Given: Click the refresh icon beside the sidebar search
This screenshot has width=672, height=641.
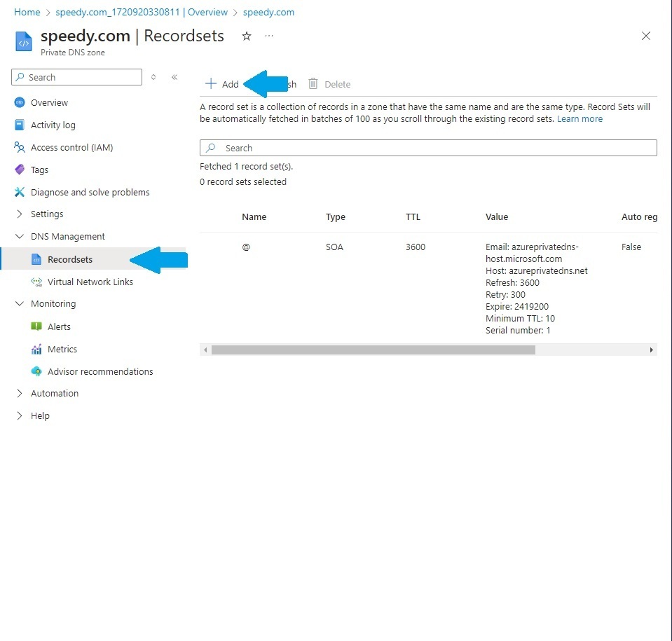Looking at the screenshot, I should (x=153, y=77).
